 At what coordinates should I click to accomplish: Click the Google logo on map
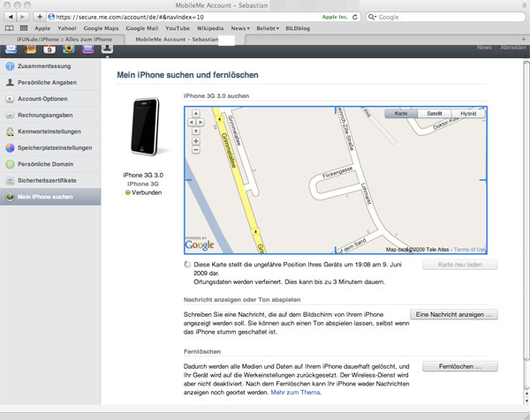[200, 244]
